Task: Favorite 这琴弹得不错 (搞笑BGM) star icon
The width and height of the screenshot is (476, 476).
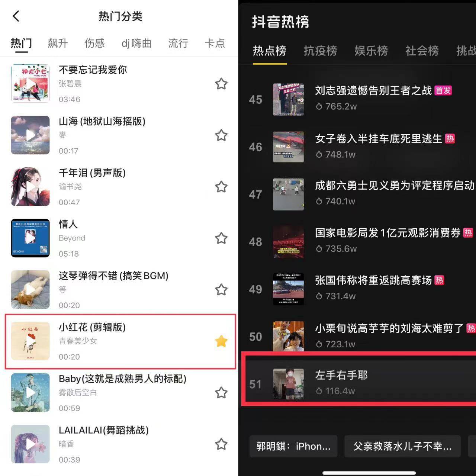Action: pos(221,289)
